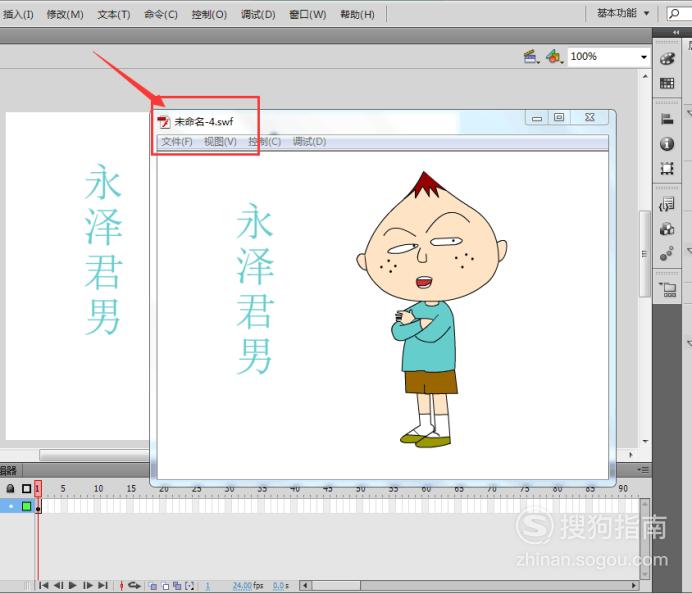Click the 永泽君男 text on the stage

point(103,249)
